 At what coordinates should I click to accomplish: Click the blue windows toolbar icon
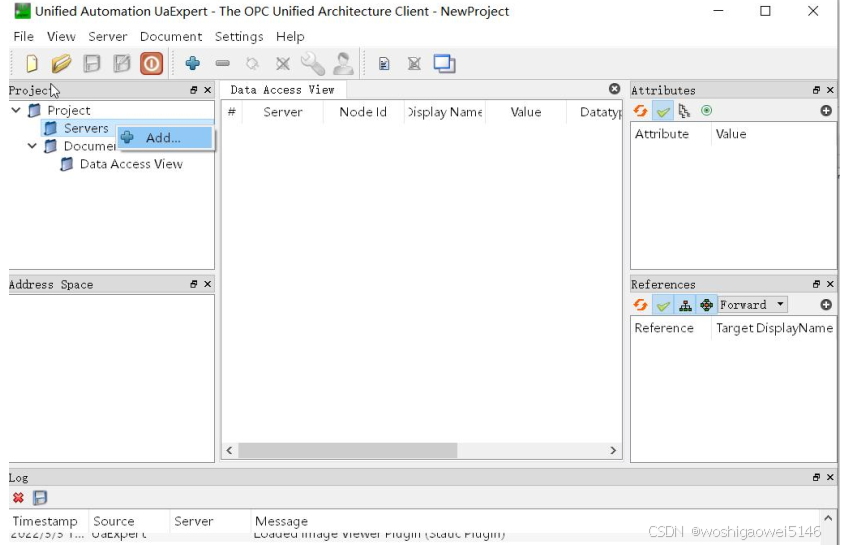(445, 63)
